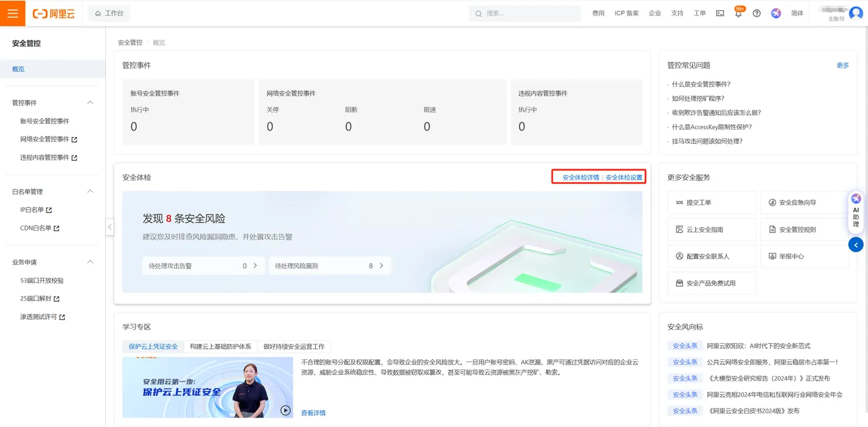The width and height of the screenshot is (868, 427).
Task: Select 概览 in the sidebar
Action: [53, 69]
